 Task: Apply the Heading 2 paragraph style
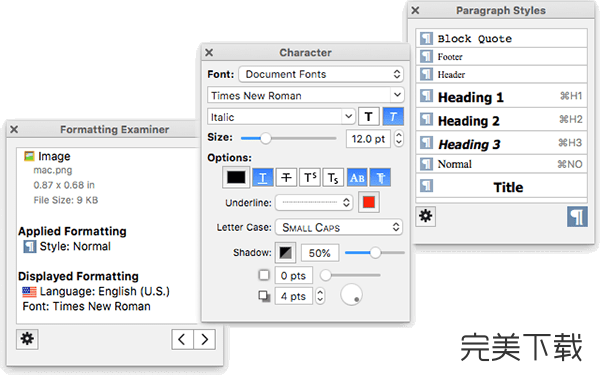501,120
